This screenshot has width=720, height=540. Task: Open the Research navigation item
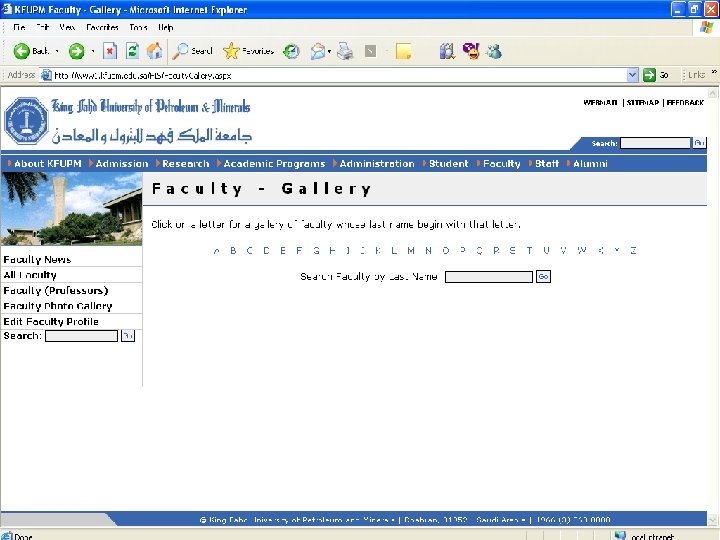point(186,163)
